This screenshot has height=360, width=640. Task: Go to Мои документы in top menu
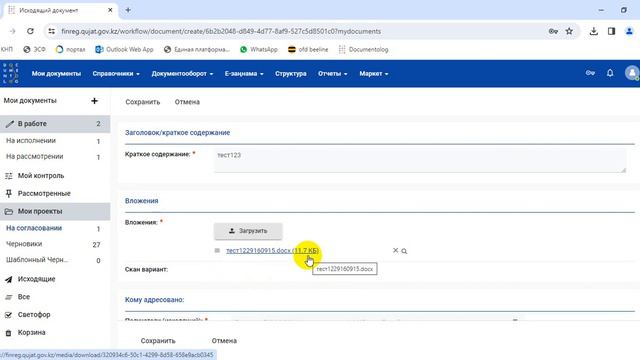click(56, 73)
